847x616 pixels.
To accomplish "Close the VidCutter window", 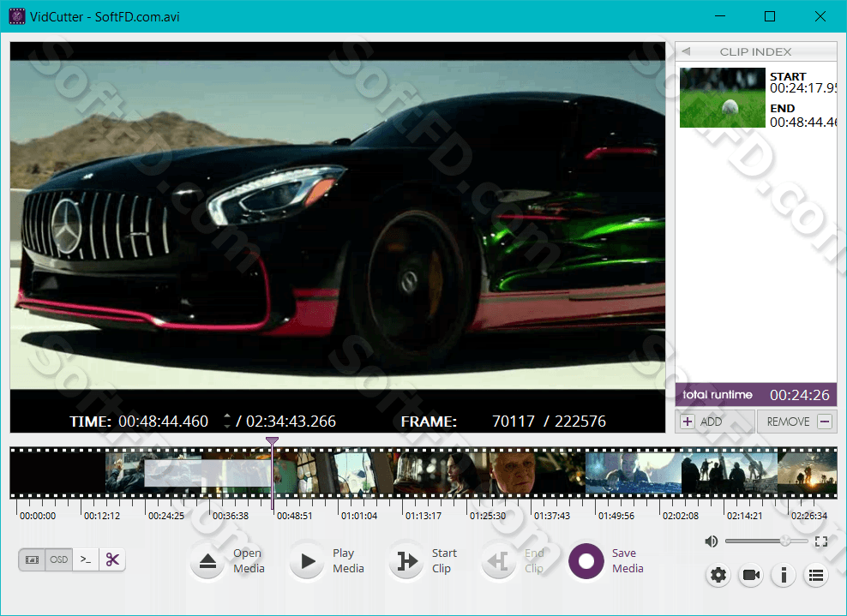I will click(820, 16).
